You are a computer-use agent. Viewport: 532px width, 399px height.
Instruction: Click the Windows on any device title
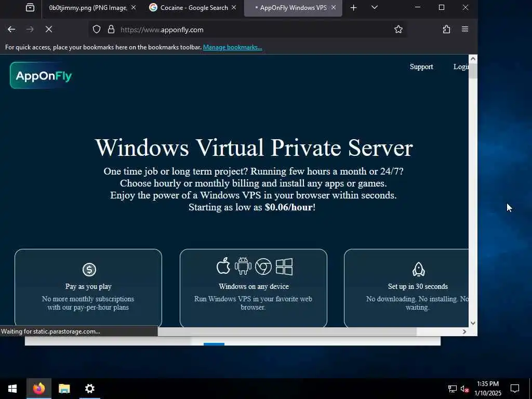254,286
